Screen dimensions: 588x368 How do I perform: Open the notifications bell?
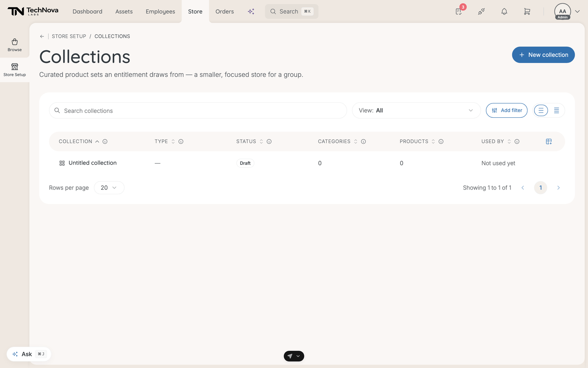click(x=504, y=11)
